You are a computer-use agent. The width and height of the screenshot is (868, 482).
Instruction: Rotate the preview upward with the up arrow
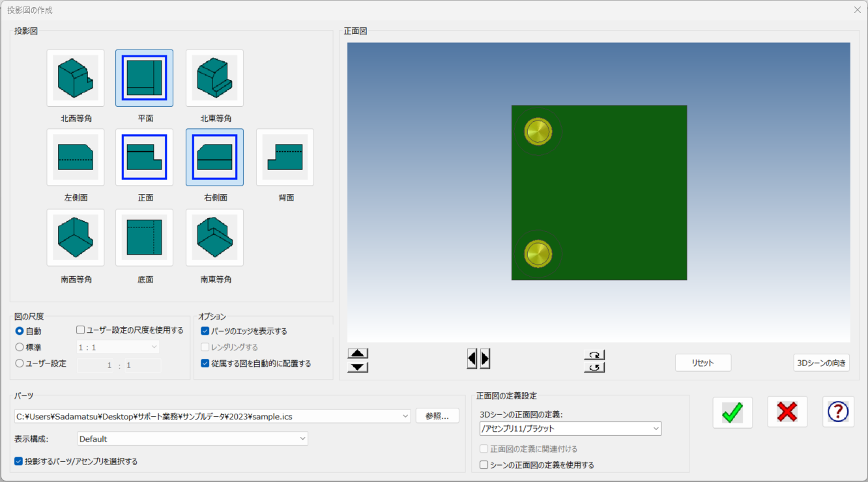[x=358, y=354]
